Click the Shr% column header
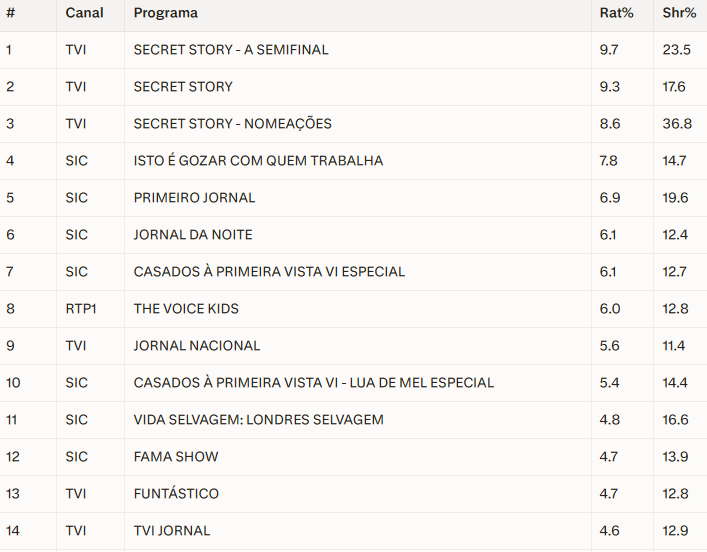Image resolution: width=707 pixels, height=552 pixels. coord(679,13)
